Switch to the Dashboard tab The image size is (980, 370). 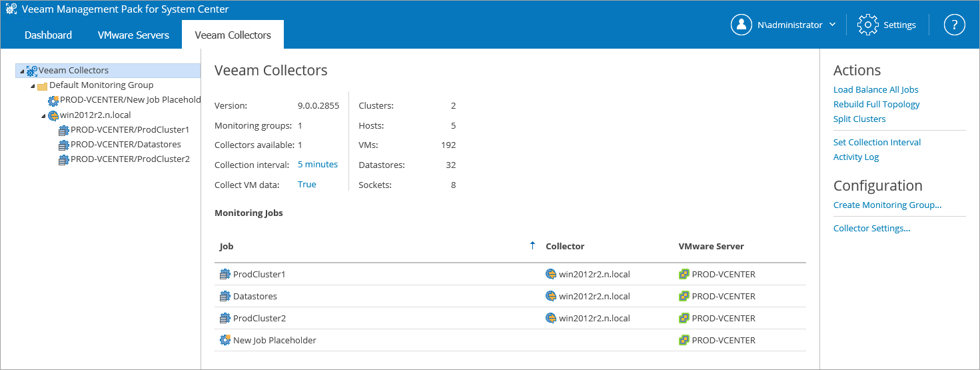tap(48, 35)
